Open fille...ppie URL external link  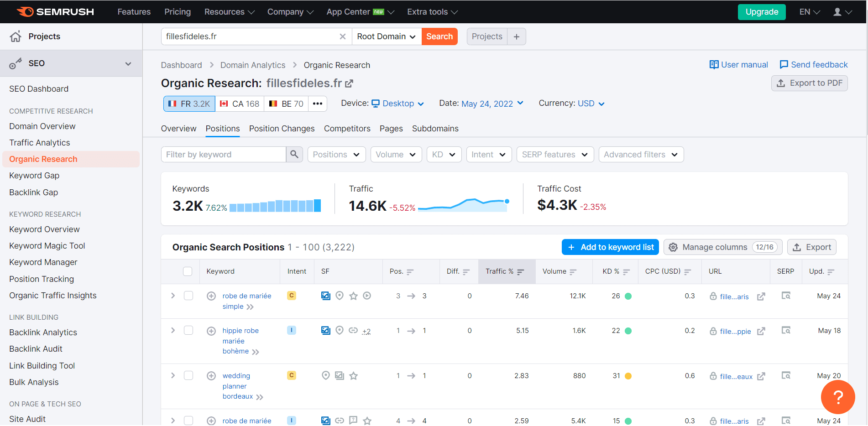[761, 331]
